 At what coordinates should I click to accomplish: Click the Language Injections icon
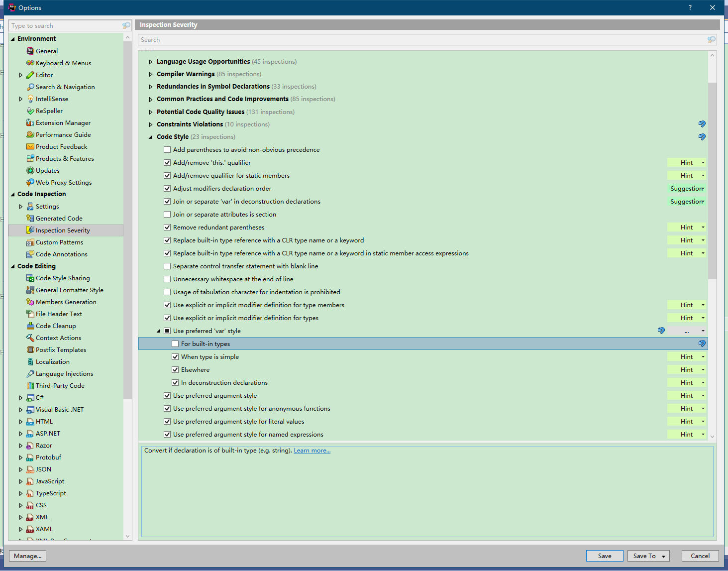[30, 373]
